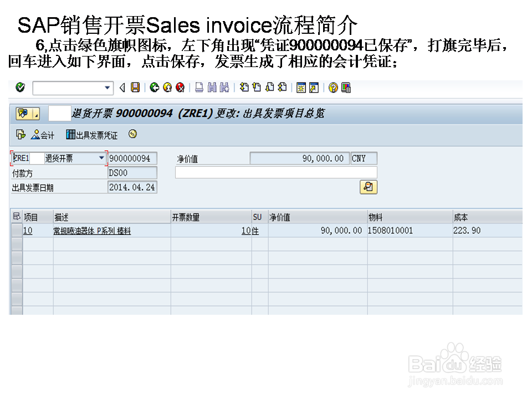
Task: Open the ZRE1 退货开票 billing type dropdown
Action: [101, 158]
